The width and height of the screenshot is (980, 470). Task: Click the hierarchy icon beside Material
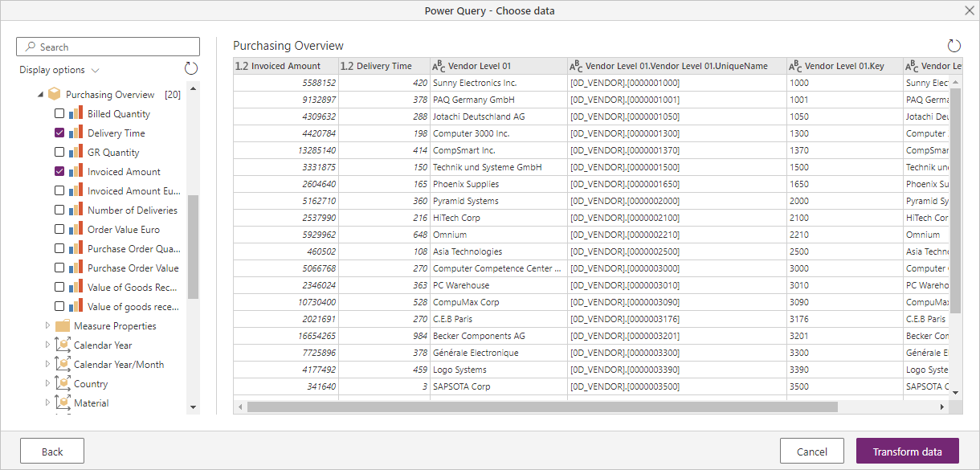click(61, 403)
